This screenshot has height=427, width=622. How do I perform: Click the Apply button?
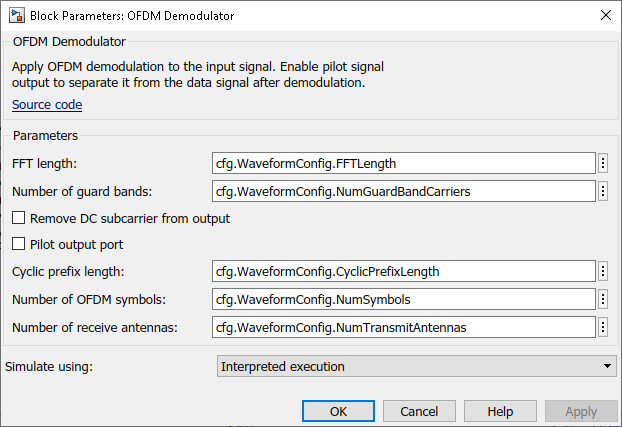(x=581, y=411)
